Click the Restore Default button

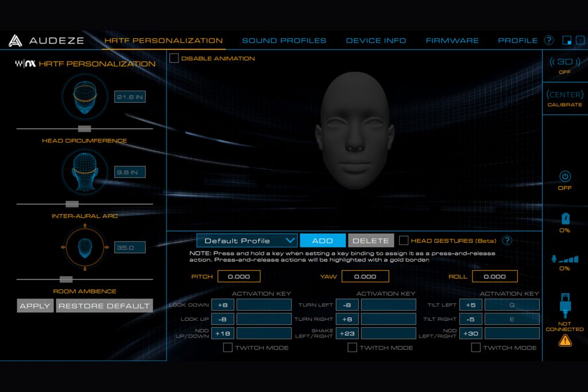click(104, 306)
